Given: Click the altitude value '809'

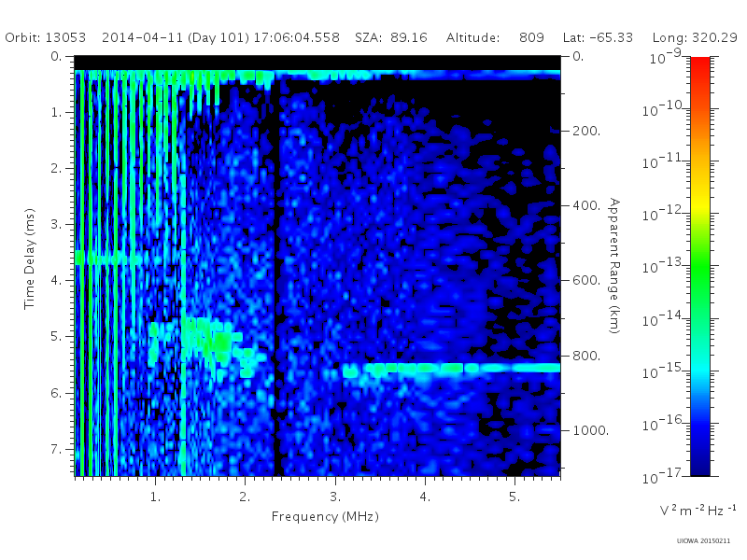Looking at the screenshot, I should [531, 37].
